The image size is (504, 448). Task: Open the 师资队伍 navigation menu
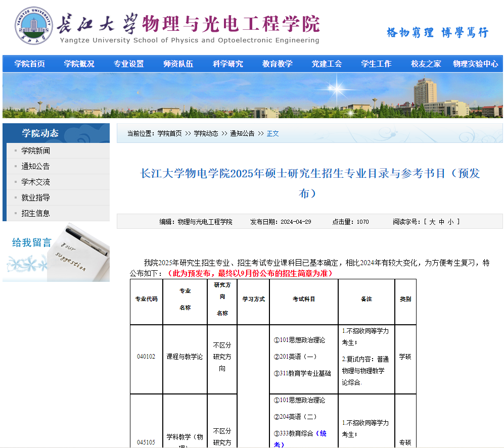178,64
